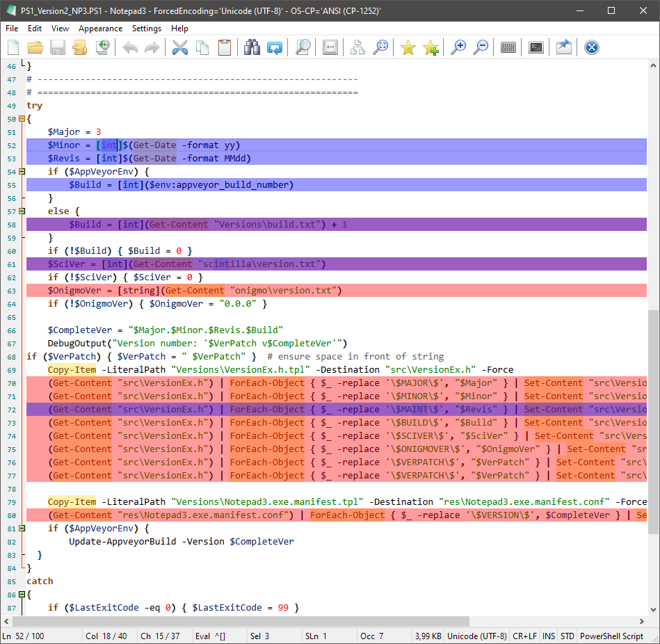This screenshot has height=644, width=660.
Task: Open the Appearance menu
Action: (100, 29)
